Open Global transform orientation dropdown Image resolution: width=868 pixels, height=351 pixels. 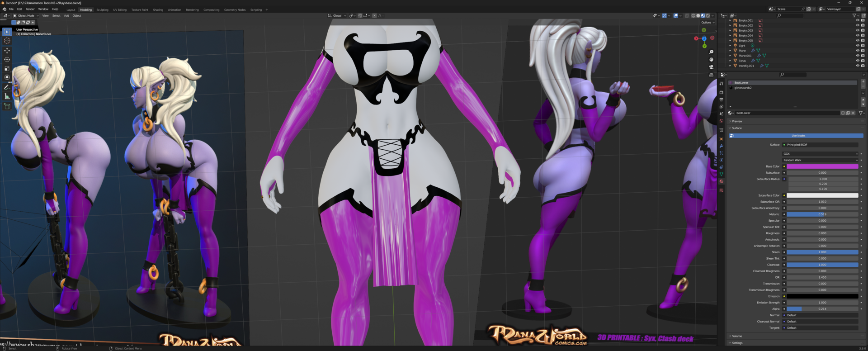click(x=337, y=16)
